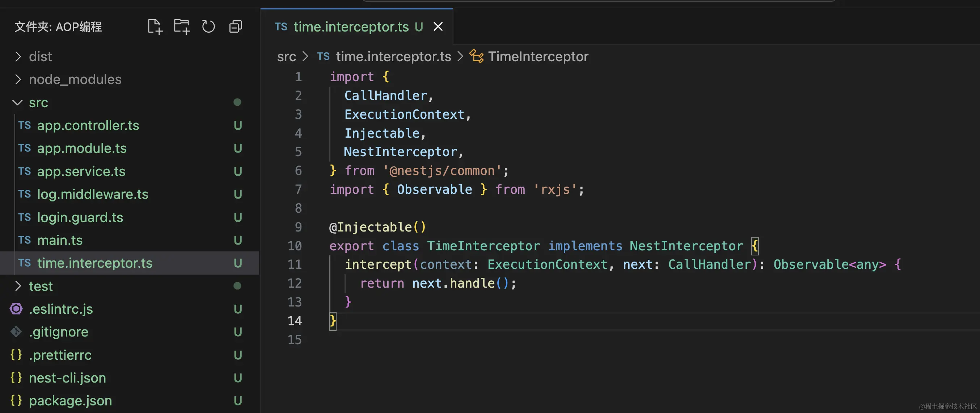980x413 pixels.
Task: Click the word CallHandler on line 2
Action: 386,96
